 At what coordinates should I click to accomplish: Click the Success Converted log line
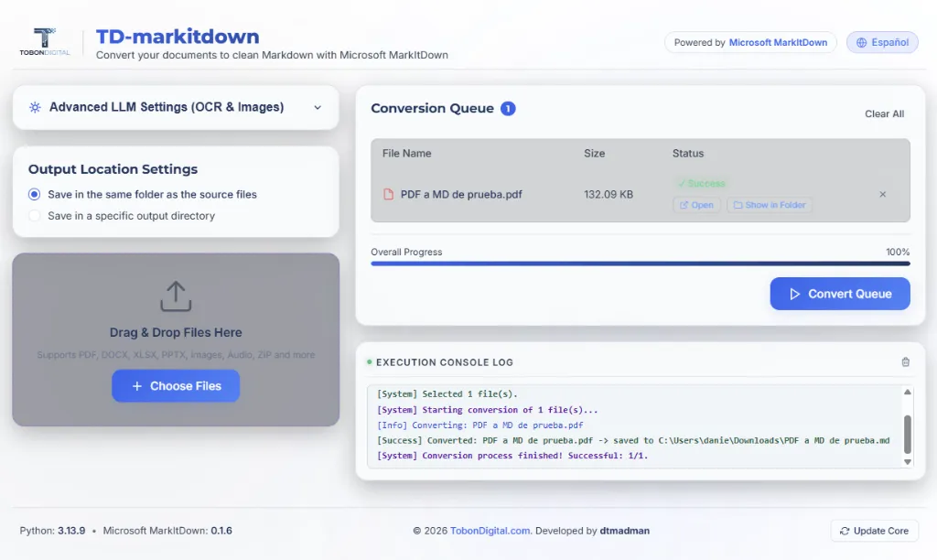pyautogui.click(x=633, y=440)
